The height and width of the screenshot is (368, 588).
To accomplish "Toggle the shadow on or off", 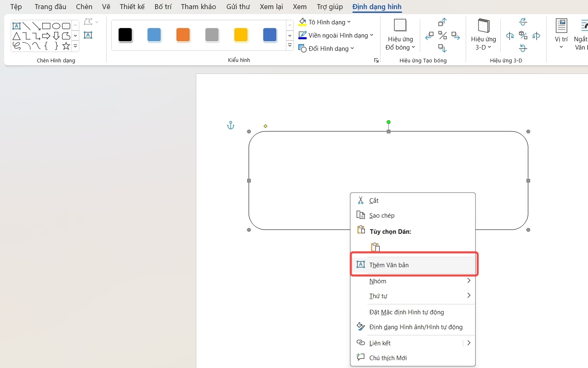I will [443, 36].
